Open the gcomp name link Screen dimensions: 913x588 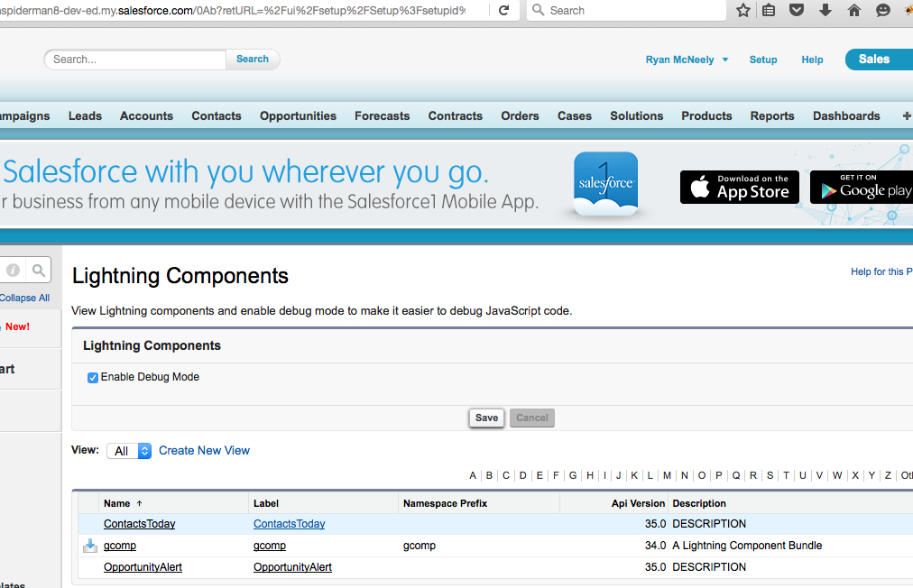[x=120, y=546]
